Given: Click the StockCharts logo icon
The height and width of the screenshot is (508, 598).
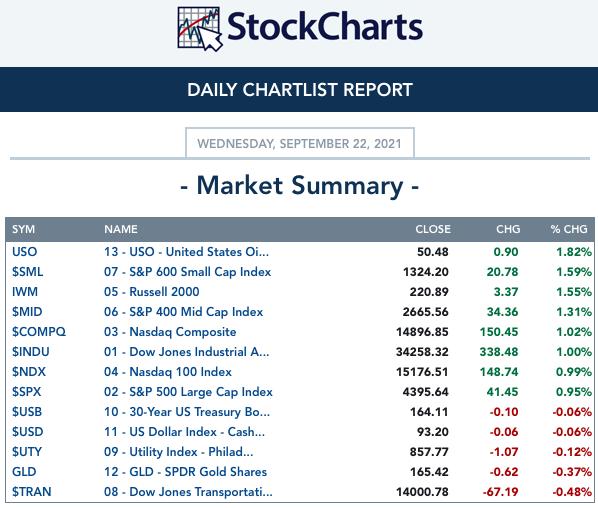Looking at the screenshot, I should [x=200, y=29].
